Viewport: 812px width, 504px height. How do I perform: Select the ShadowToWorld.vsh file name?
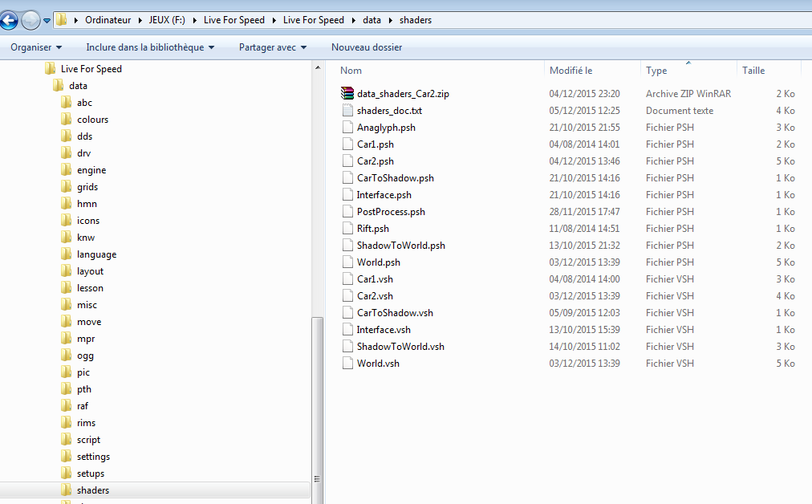tap(400, 347)
